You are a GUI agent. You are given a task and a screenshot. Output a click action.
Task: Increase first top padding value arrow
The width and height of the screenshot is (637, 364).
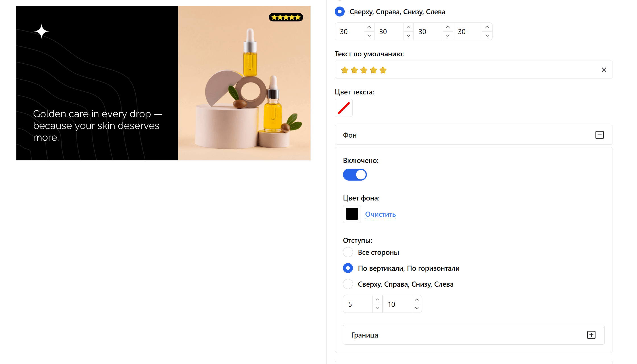tap(369, 27)
